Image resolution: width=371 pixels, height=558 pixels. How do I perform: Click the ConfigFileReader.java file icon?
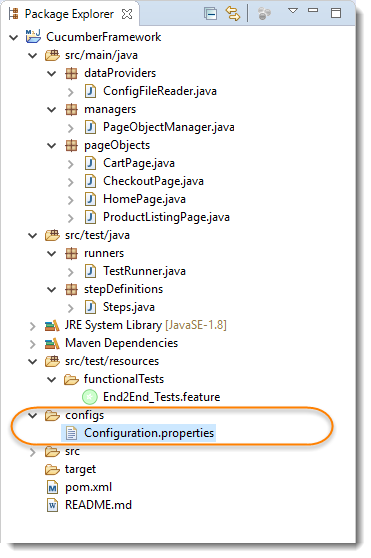(90, 91)
